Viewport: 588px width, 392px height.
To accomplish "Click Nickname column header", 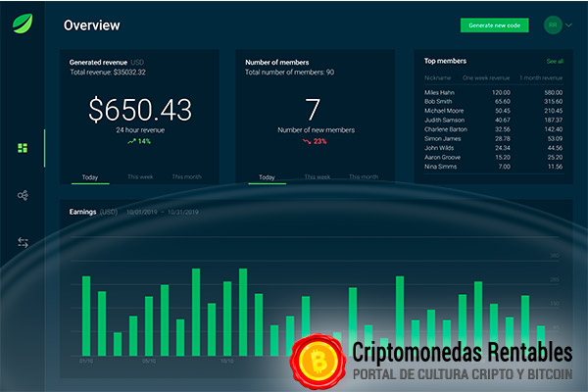I will 437,78.
